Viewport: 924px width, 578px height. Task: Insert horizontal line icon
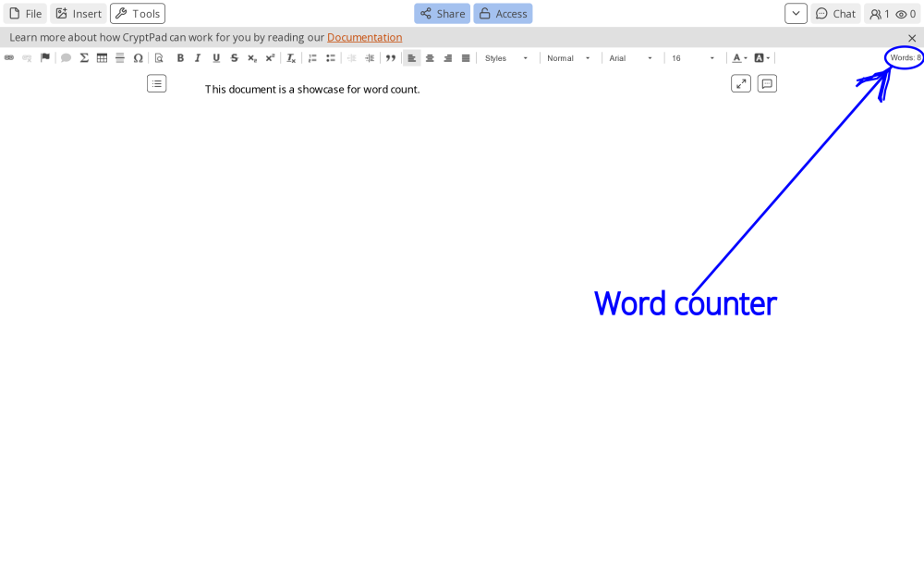[120, 58]
